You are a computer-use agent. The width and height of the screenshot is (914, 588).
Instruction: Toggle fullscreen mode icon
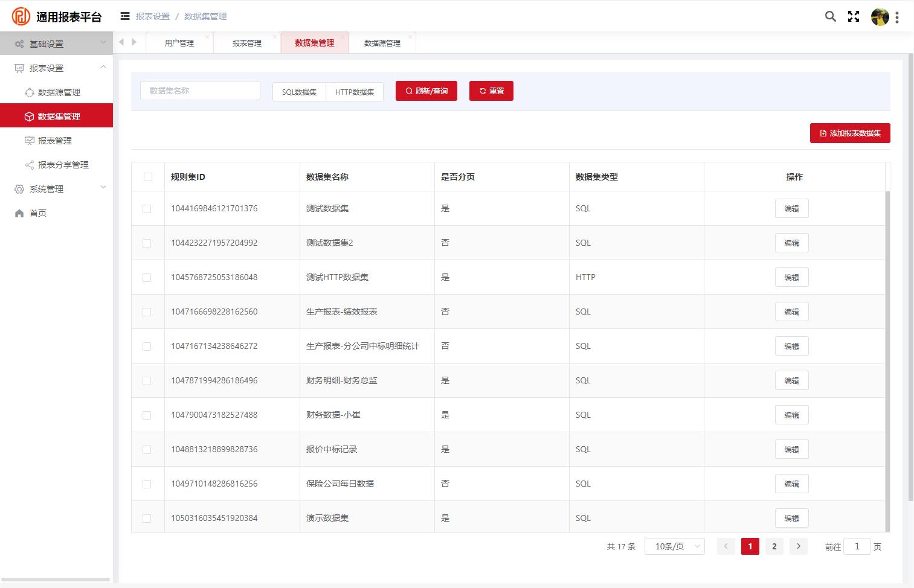pos(854,17)
